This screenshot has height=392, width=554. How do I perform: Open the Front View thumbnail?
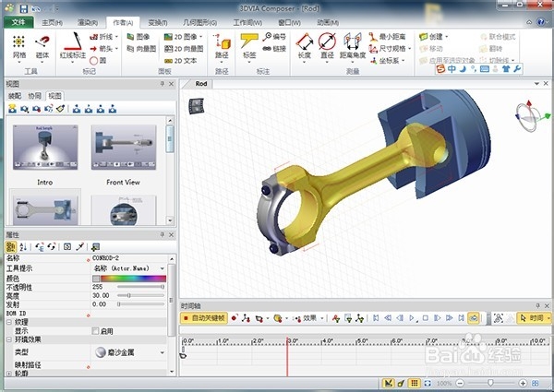click(124, 148)
